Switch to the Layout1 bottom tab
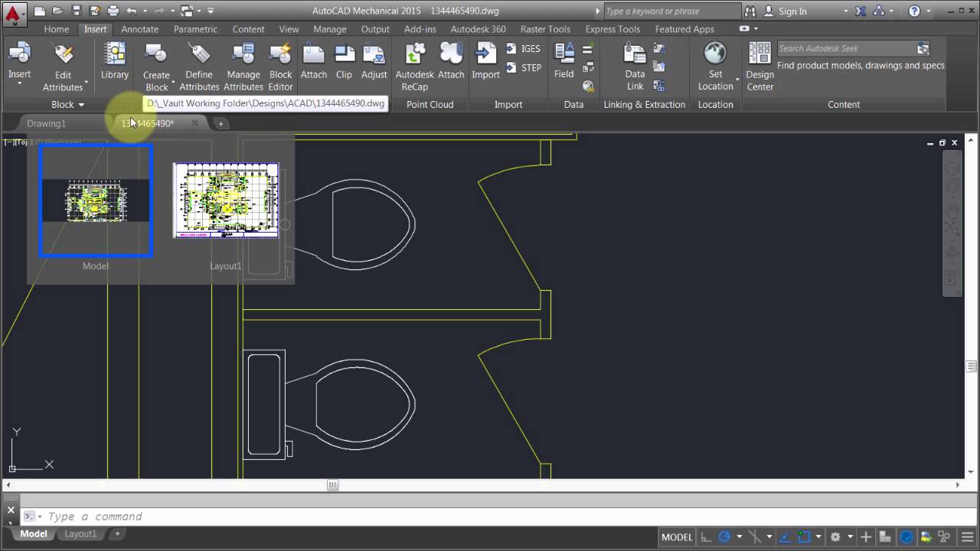The image size is (980, 551). [80, 534]
